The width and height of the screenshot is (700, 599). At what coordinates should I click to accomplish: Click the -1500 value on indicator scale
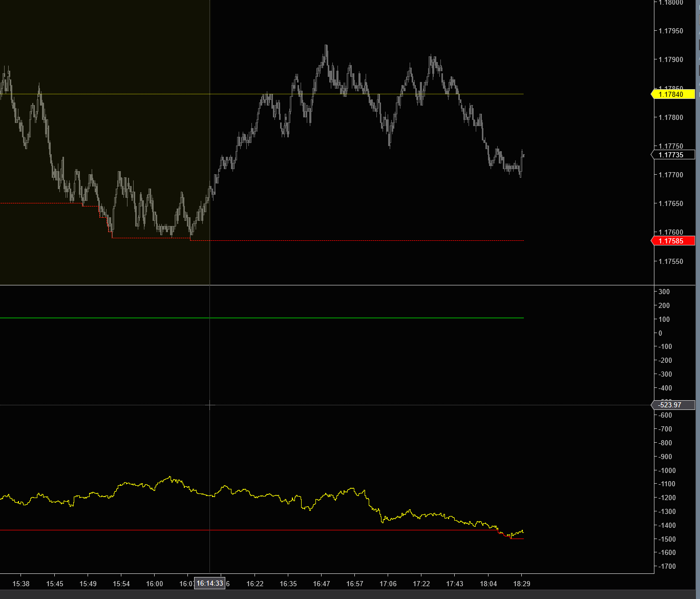(x=667, y=539)
